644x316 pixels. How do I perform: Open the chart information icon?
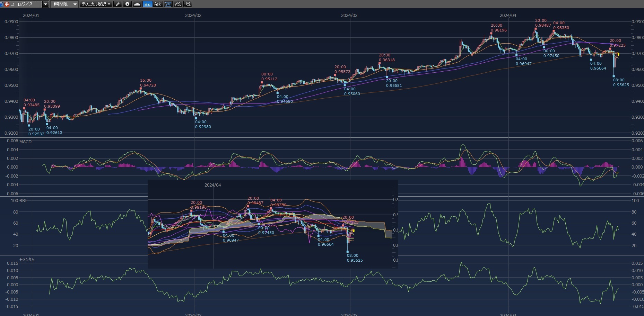pyautogui.click(x=127, y=4)
